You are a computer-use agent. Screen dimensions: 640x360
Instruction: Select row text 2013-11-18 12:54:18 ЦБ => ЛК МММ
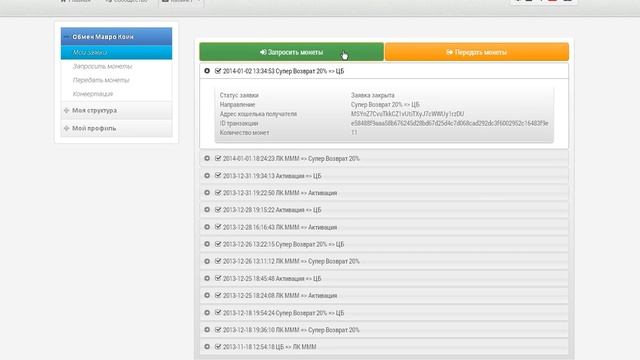pyautogui.click(x=269, y=347)
